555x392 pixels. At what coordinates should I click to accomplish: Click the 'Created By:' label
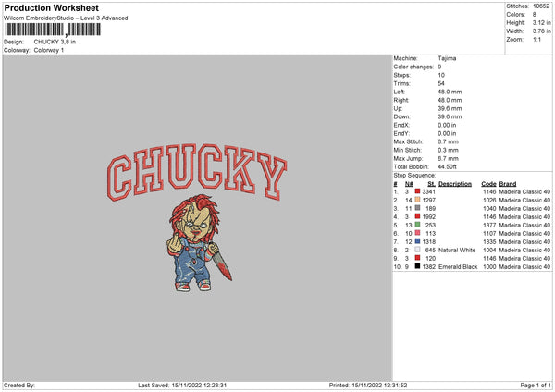[x=19, y=386]
